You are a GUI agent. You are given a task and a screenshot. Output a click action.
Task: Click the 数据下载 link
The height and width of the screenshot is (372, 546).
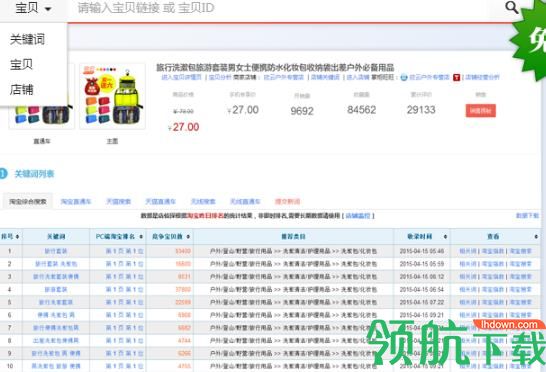click(x=527, y=216)
